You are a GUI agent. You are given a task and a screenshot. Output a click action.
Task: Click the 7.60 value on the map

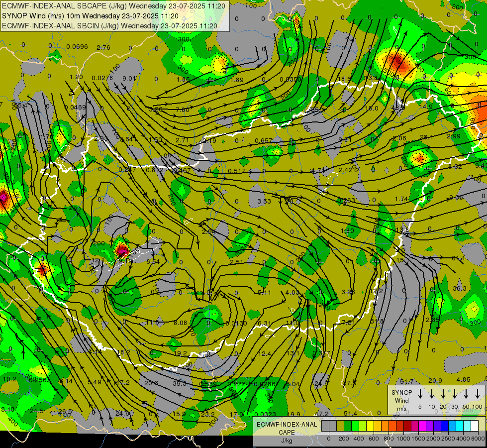click(183, 110)
